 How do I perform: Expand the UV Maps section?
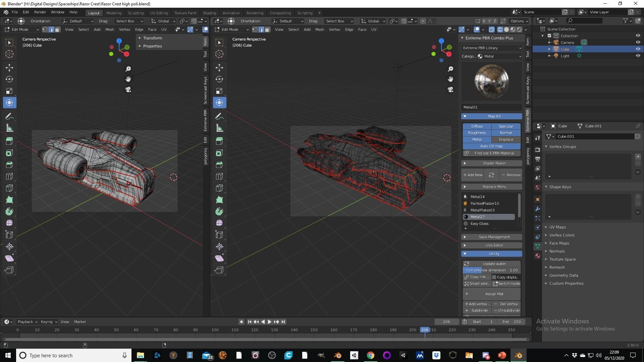coord(557,227)
